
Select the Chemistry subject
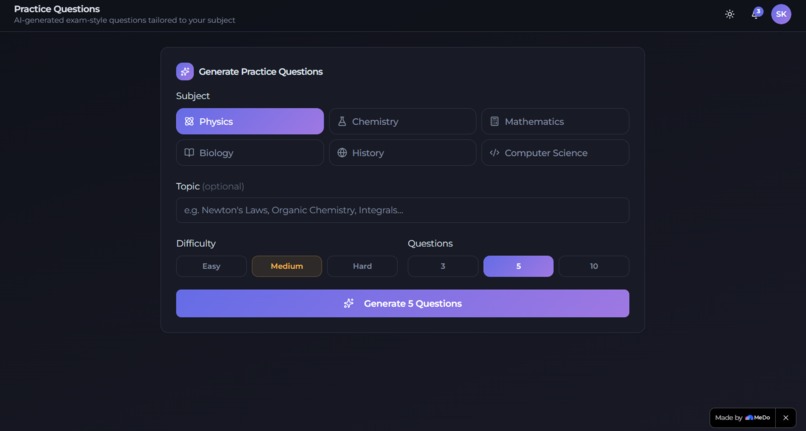pos(402,121)
